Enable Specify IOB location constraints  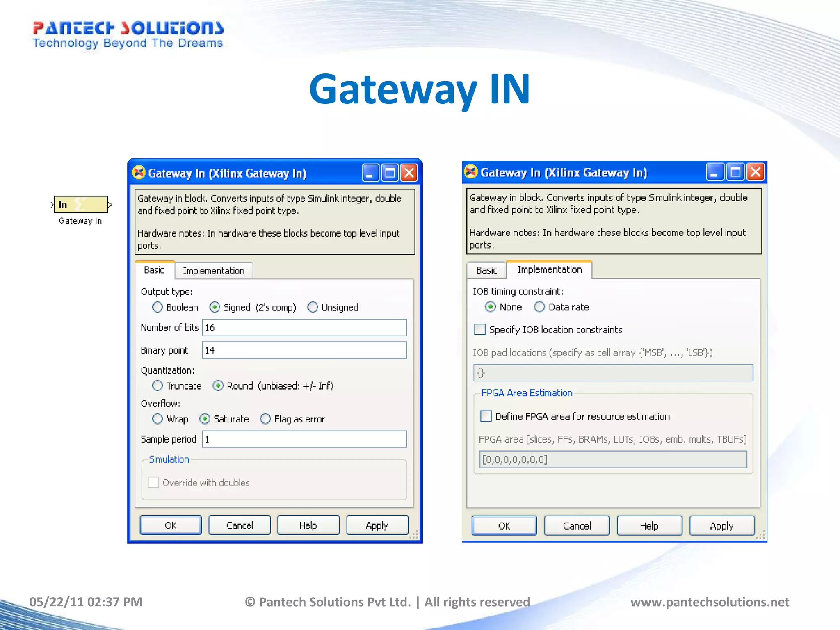pyautogui.click(x=480, y=329)
